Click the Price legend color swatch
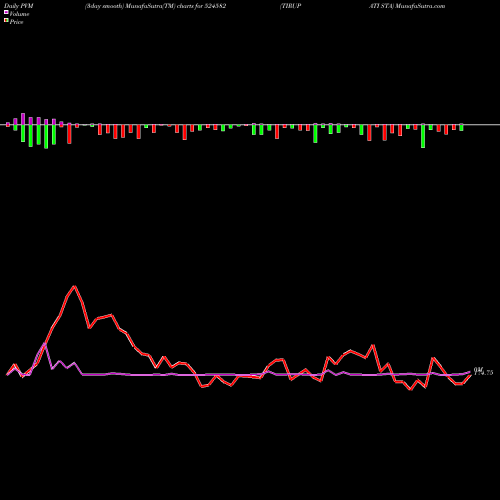Screen dimensions: 500x500 [x=6, y=21]
